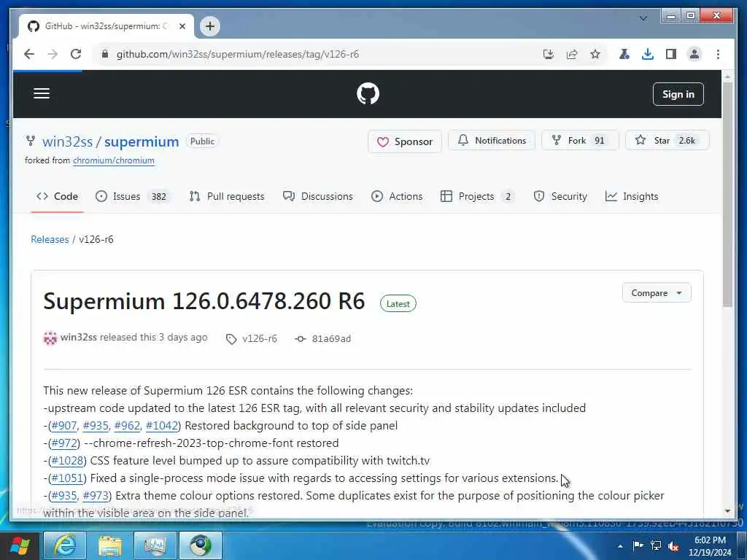Viewport: 747px width, 560px height.
Task: Bookmark this page with the star icon
Action: [595, 54]
